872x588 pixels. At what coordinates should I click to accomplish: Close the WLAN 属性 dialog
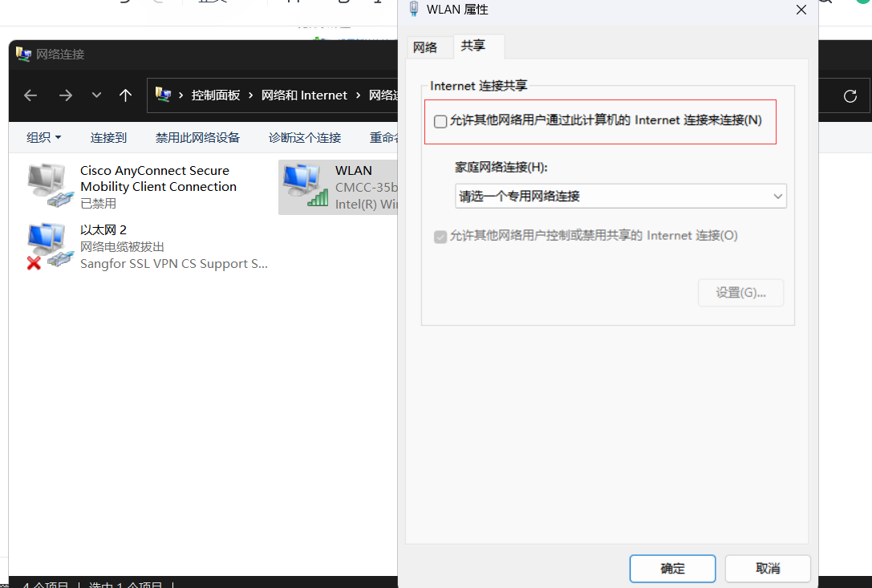click(x=801, y=10)
